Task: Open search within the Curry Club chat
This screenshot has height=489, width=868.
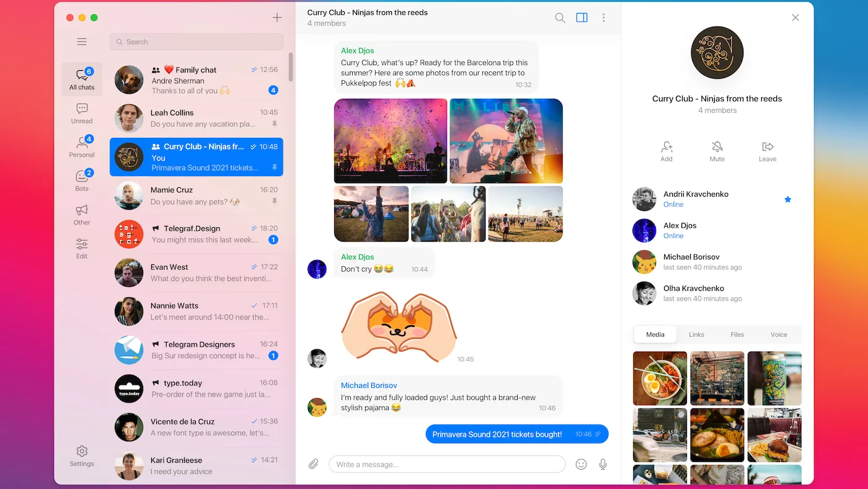Action: pyautogui.click(x=560, y=17)
